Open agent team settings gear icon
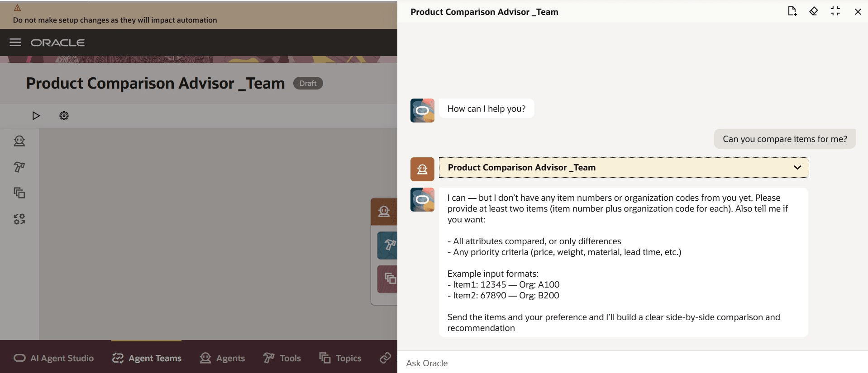 tap(64, 116)
